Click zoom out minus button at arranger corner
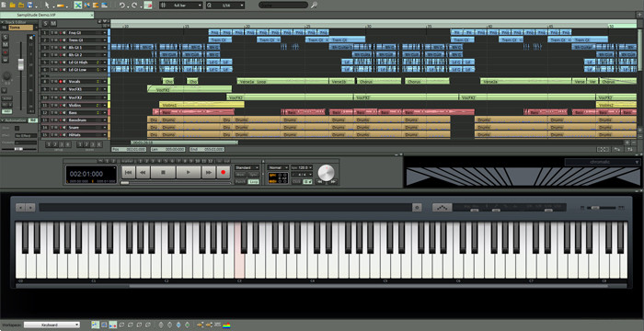The image size is (644, 331). tap(634, 143)
